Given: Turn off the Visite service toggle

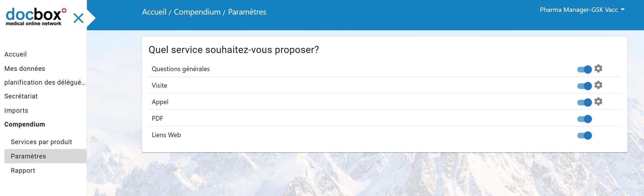Looking at the screenshot, I should (x=584, y=86).
